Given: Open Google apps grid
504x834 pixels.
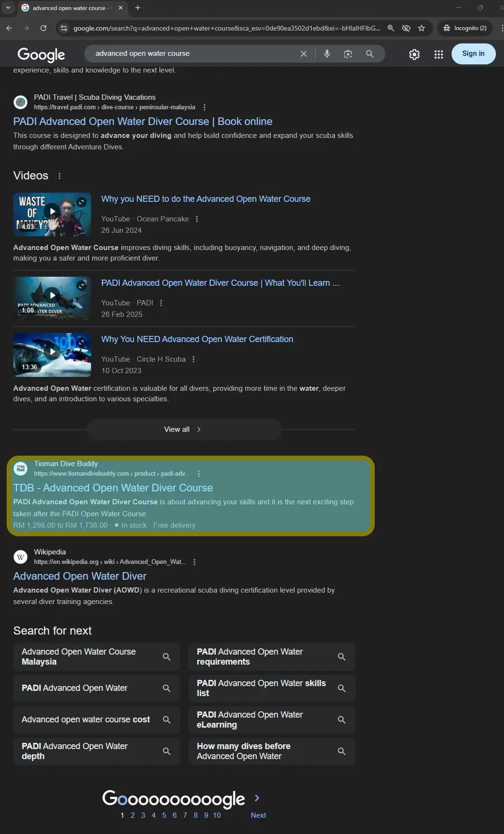Looking at the screenshot, I should point(439,54).
